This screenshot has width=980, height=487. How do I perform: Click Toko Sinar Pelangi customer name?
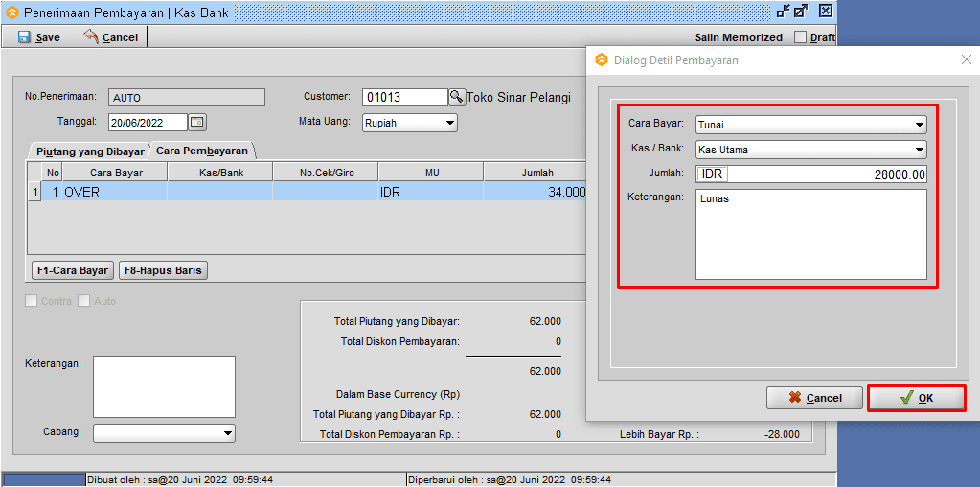tap(519, 98)
